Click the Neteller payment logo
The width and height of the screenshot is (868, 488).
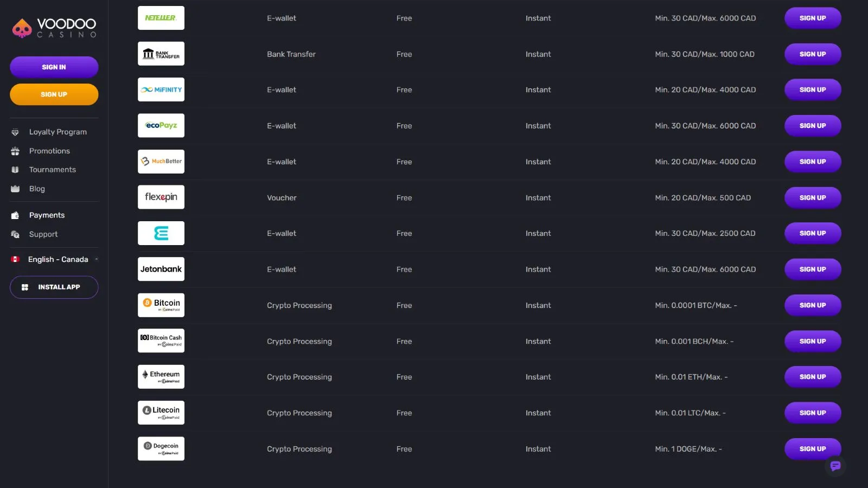click(161, 18)
